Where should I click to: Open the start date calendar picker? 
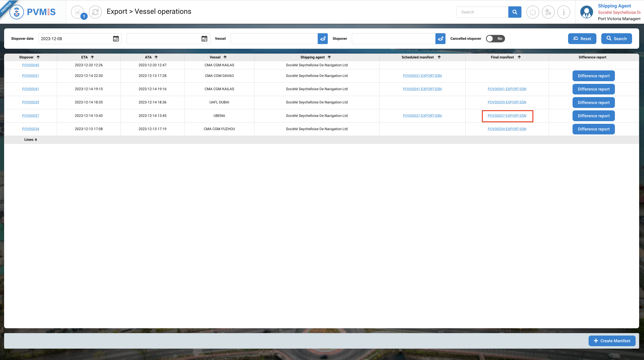(116, 38)
